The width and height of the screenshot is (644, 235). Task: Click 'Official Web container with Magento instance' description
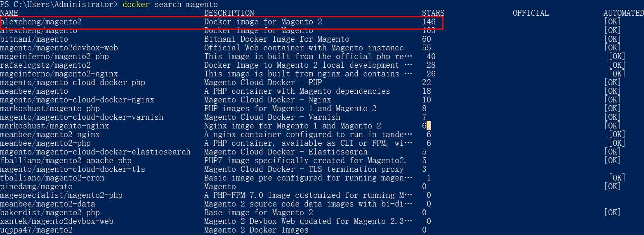point(304,48)
